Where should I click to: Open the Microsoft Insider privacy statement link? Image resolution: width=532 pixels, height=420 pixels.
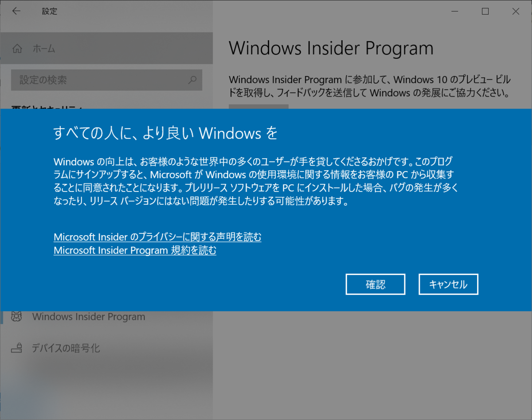[x=157, y=237]
